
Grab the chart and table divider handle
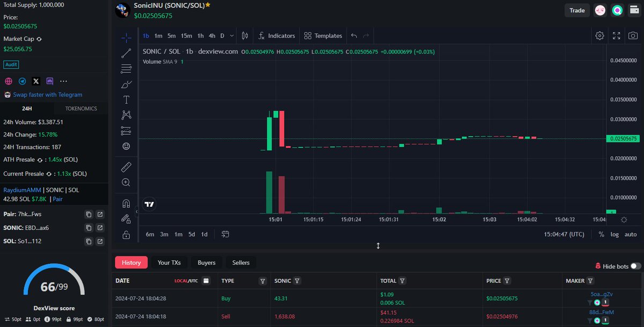pos(378,245)
